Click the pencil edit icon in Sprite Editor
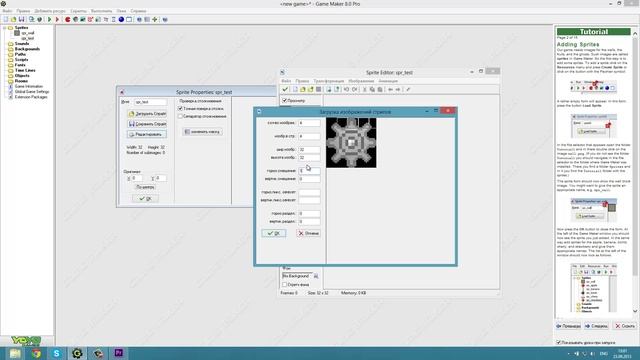The image size is (640, 360). [x=408, y=89]
